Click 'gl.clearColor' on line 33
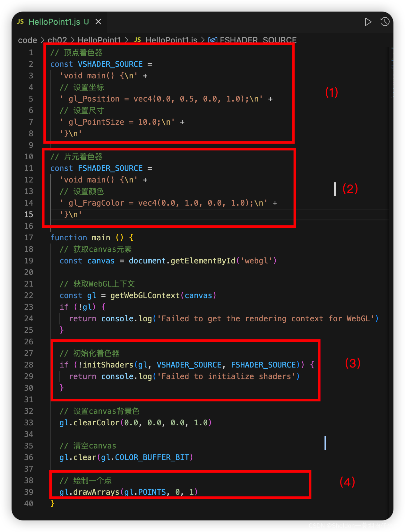This screenshot has width=405, height=532. pyautogui.click(x=90, y=423)
